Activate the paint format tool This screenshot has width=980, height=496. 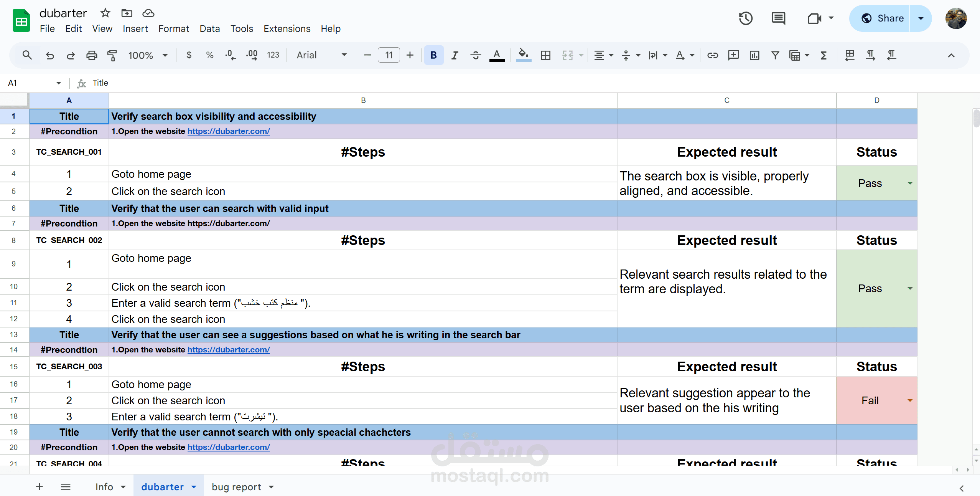click(112, 55)
